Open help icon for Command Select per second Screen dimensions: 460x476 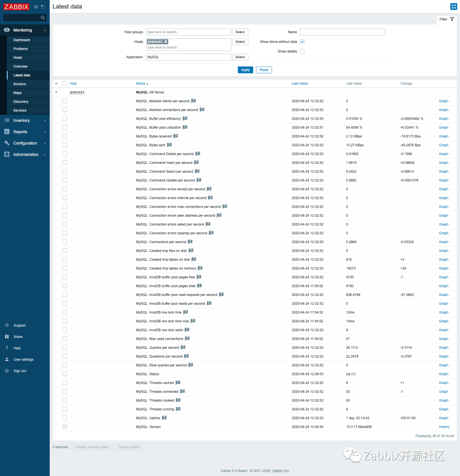(197, 171)
